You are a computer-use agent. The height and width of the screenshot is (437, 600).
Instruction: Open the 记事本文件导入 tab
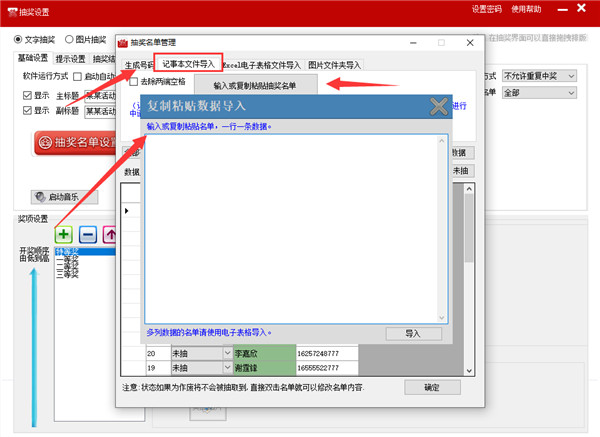tap(188, 64)
